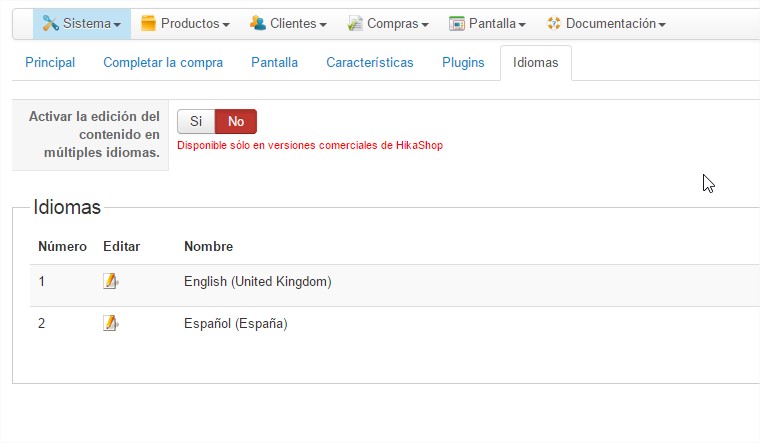The image size is (760, 443).
Task: Expand the Documentación dropdown caret
Action: [662, 24]
